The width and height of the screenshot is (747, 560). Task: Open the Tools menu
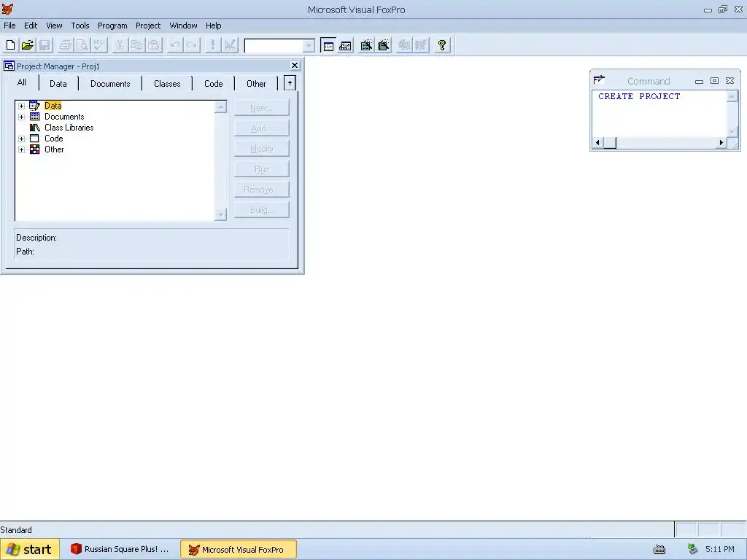80,26
